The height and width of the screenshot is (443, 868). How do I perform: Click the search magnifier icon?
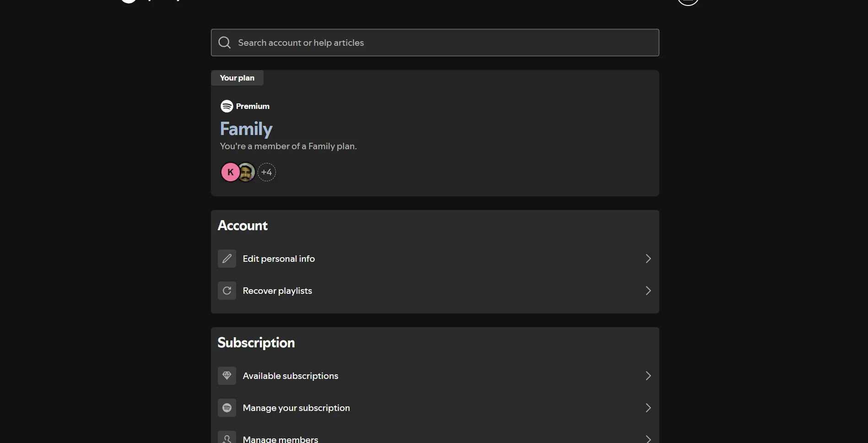point(224,43)
